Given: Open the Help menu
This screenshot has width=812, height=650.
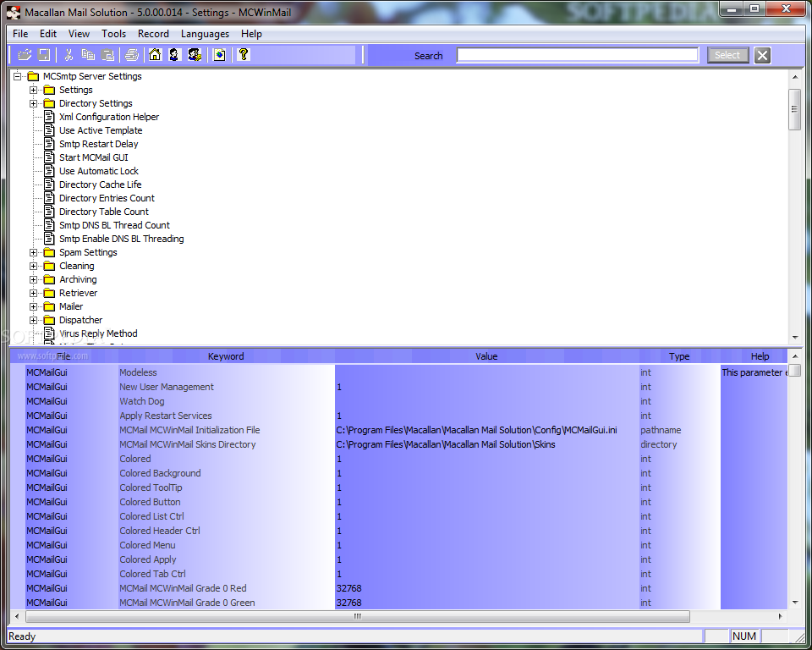Looking at the screenshot, I should [251, 34].
